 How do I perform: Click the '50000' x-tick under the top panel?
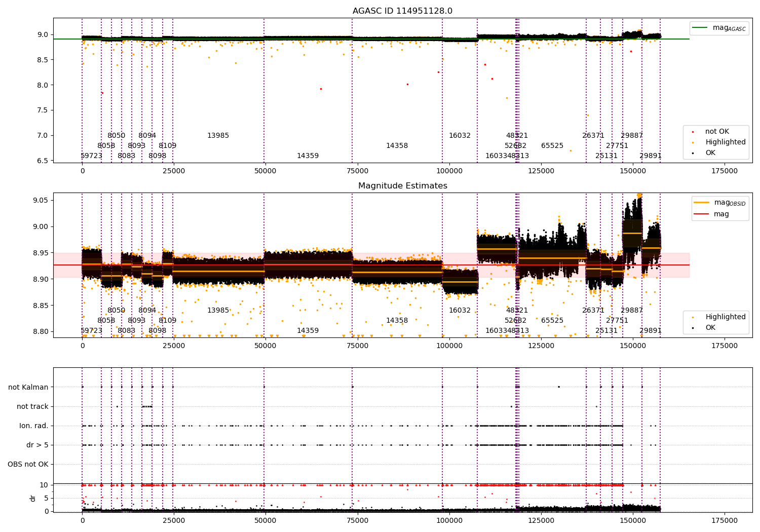[265, 171]
